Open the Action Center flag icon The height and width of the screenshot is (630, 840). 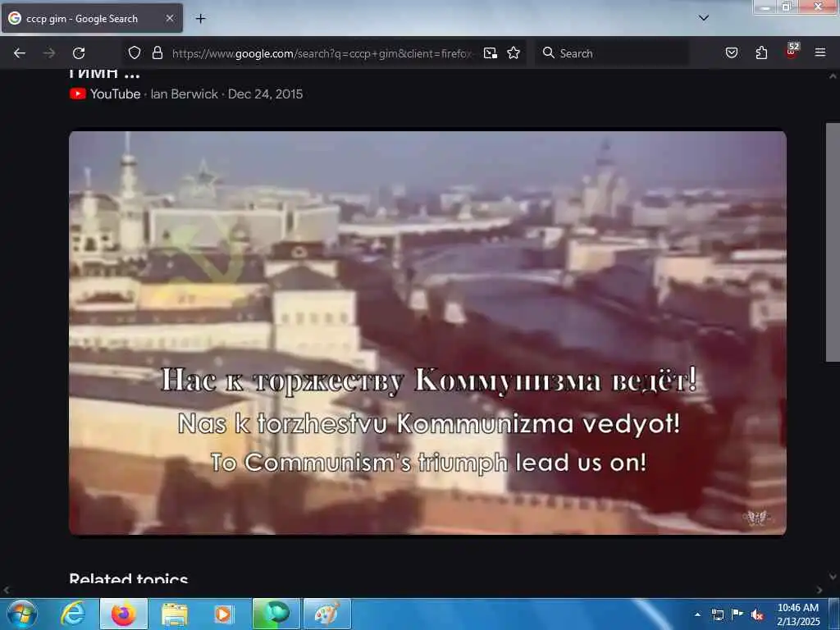pyautogui.click(x=737, y=614)
